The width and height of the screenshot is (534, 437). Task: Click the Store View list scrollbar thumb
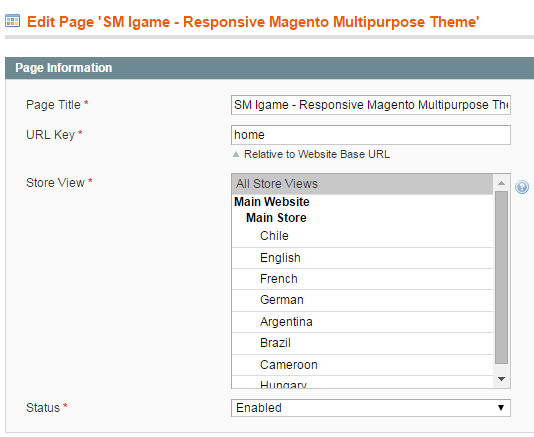pos(501,278)
